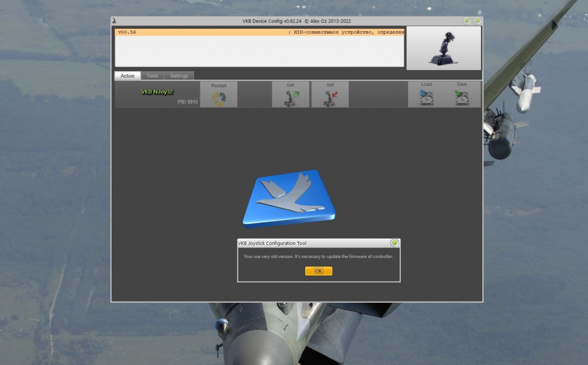Click the Get settings from joystick icon
This screenshot has width=588, height=365.
pyautogui.click(x=290, y=95)
